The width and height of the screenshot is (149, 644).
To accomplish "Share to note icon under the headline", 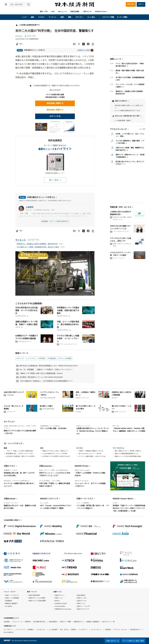I will tap(79, 44).
